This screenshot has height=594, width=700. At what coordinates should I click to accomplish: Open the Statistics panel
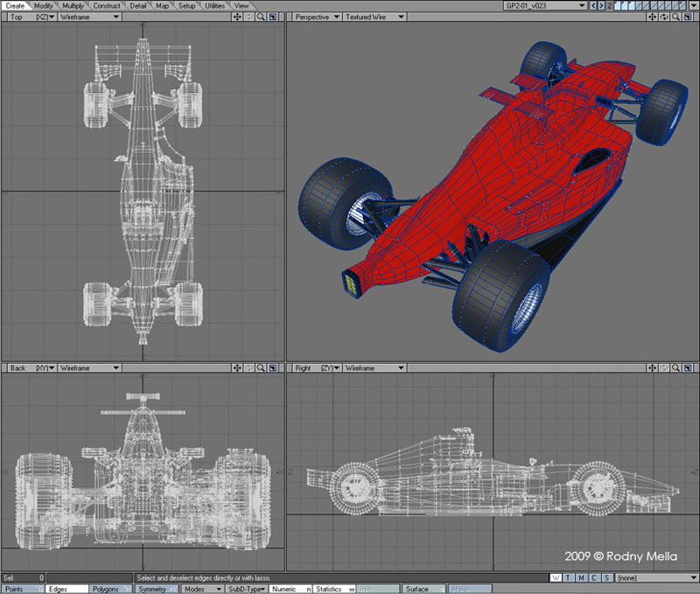[x=333, y=589]
